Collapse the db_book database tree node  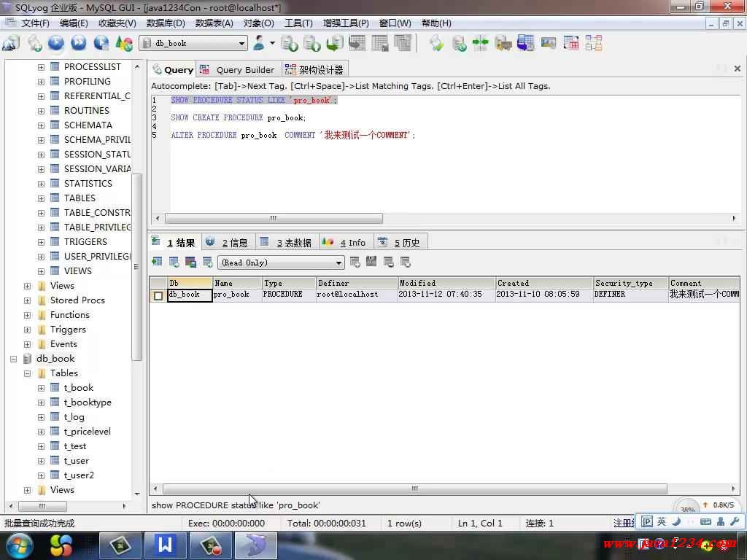pos(13,359)
